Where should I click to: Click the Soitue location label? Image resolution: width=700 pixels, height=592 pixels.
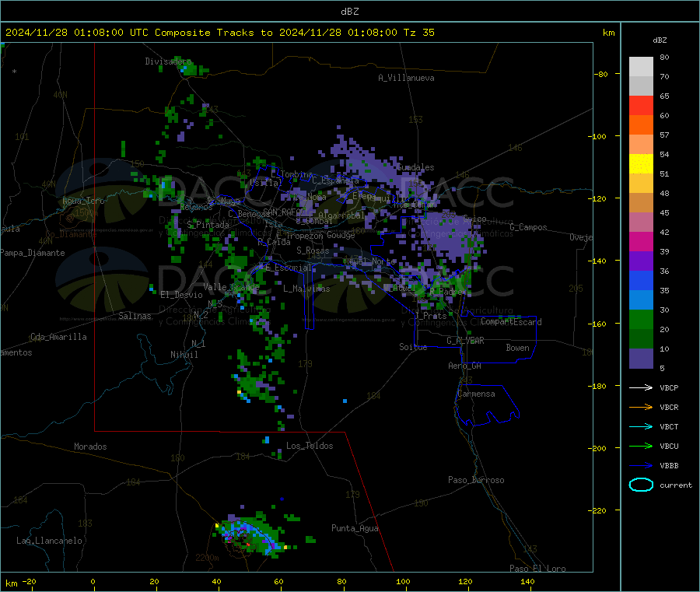pos(413,347)
